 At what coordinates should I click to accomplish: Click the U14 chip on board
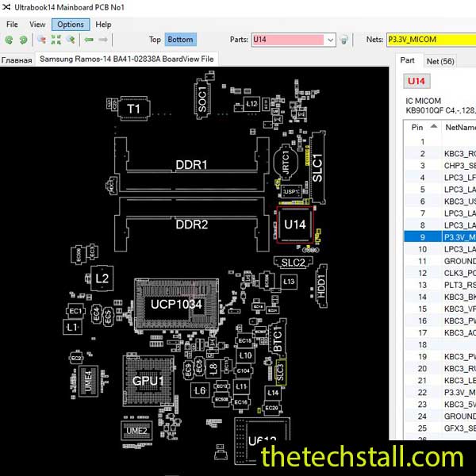295,225
